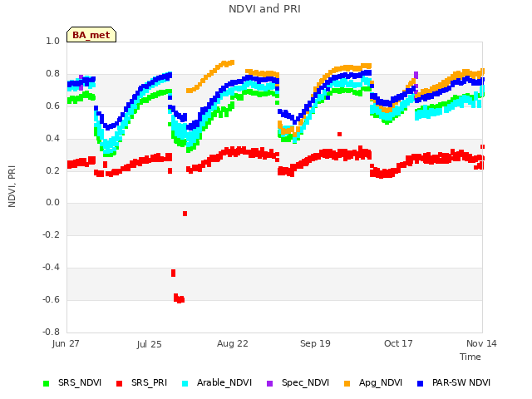The height and width of the screenshot is (399, 532).
Task: Click the green SRS_NDVI legend swatch
Action: [x=47, y=383]
